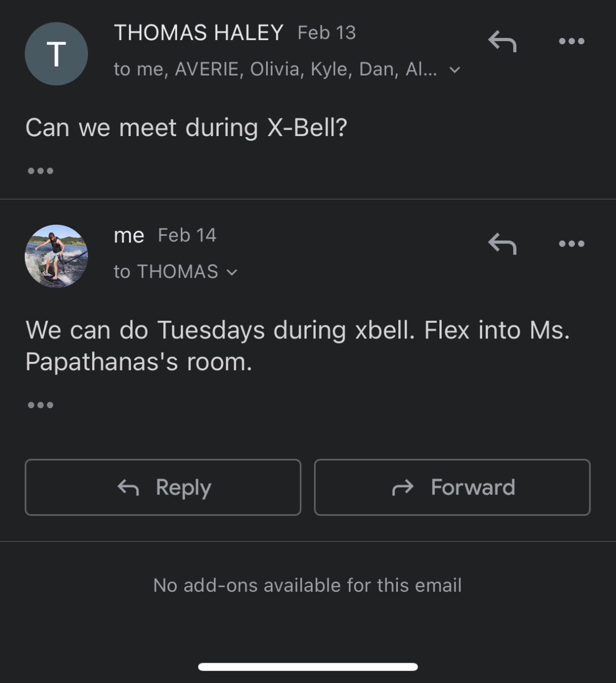Show trimmed content under "Can we meet during X-Bell?"
Viewport: 616px width, 683px height.
click(41, 171)
